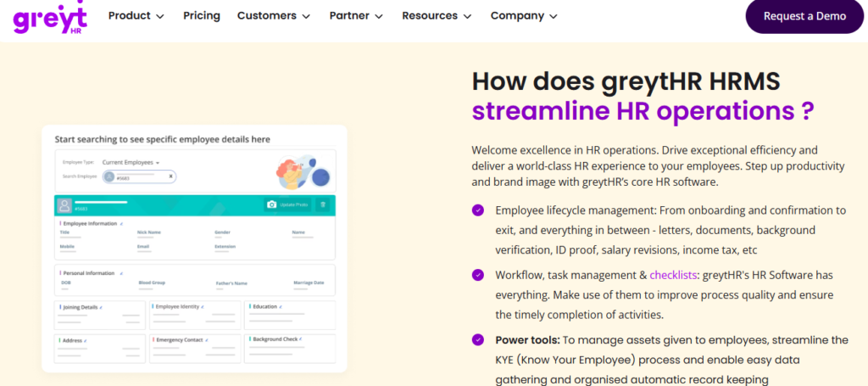Click the Request a Demo button
868x386 pixels.
point(804,16)
